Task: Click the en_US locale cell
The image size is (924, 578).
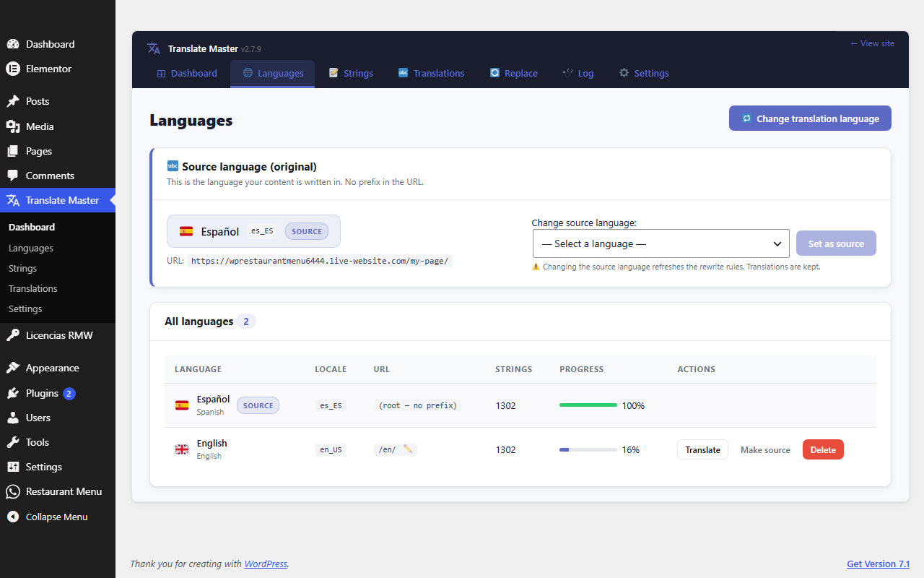Action: point(331,449)
